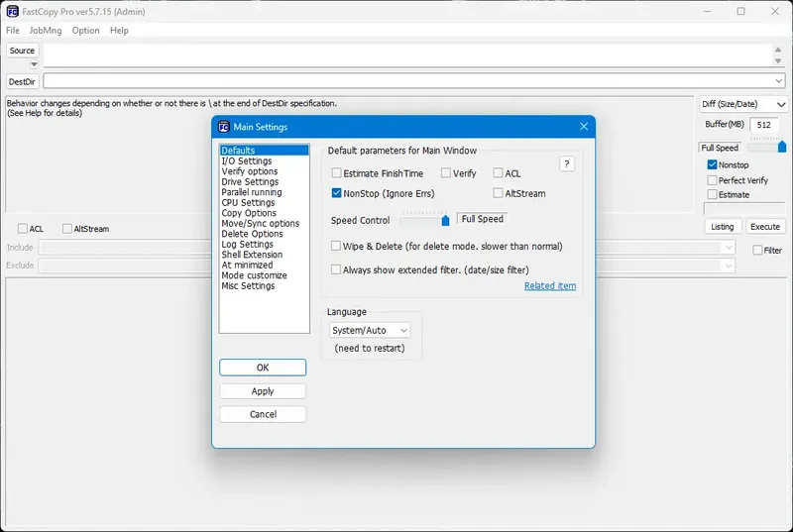
Task: Expand the Include filter dropdown
Action: (x=729, y=248)
